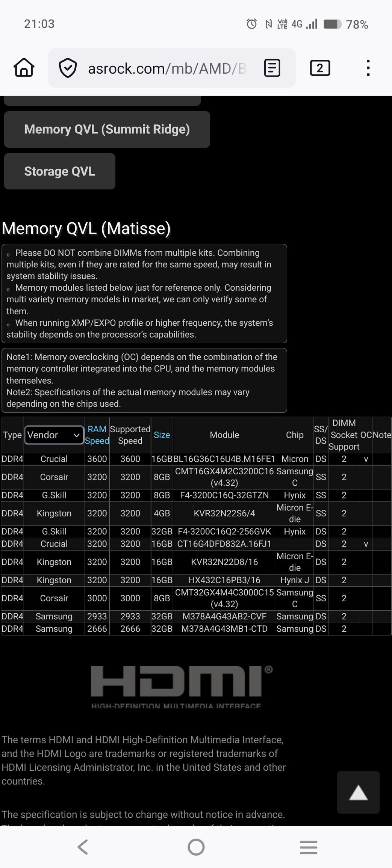392x868 pixels.
Task: Tap the HDMI logo image
Action: click(182, 687)
